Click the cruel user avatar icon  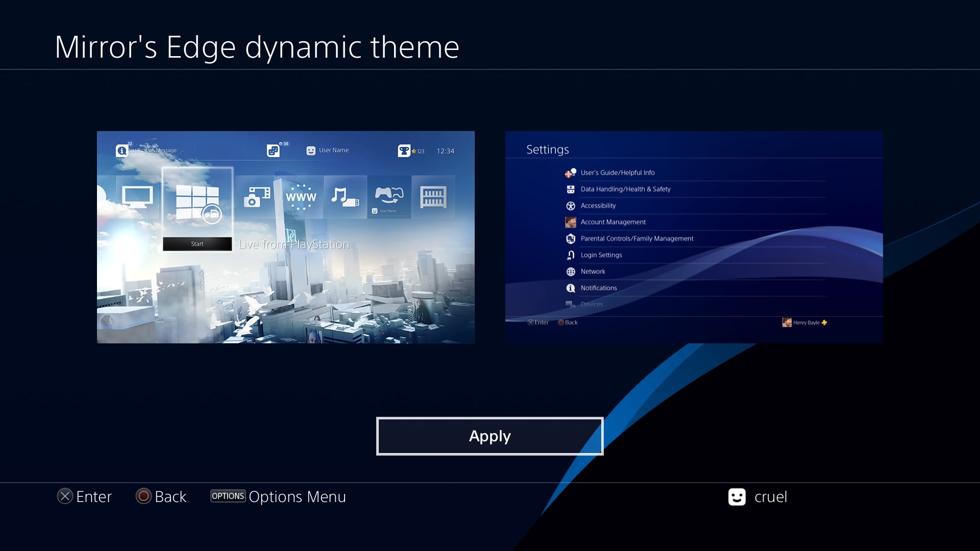click(737, 497)
